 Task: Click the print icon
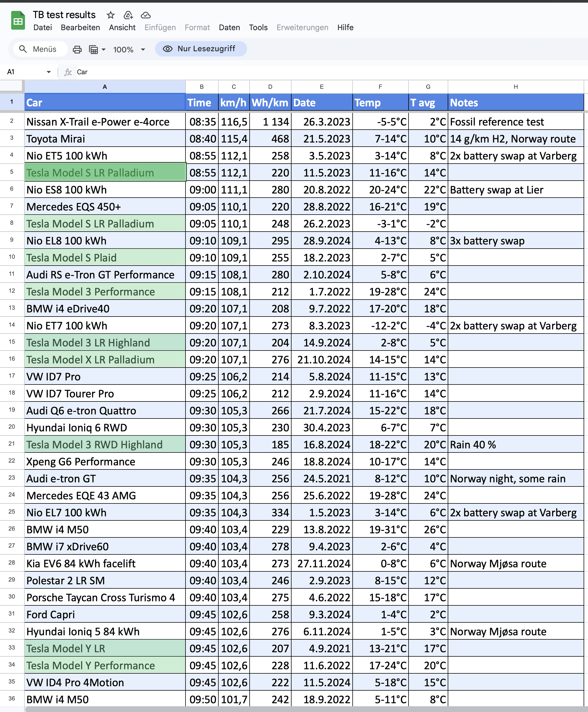coord(77,49)
